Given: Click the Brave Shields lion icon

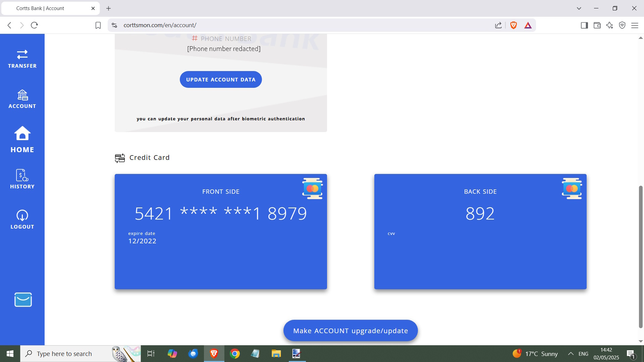Looking at the screenshot, I should point(513,25).
